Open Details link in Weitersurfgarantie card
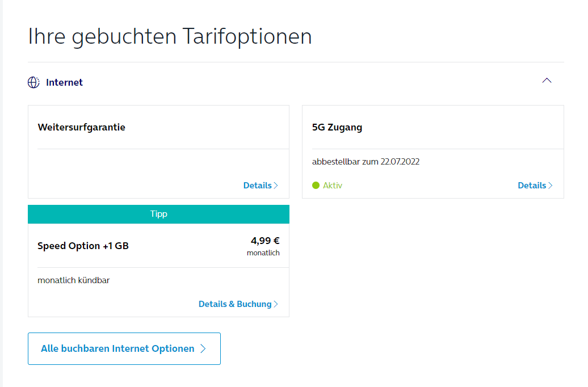 (257, 185)
